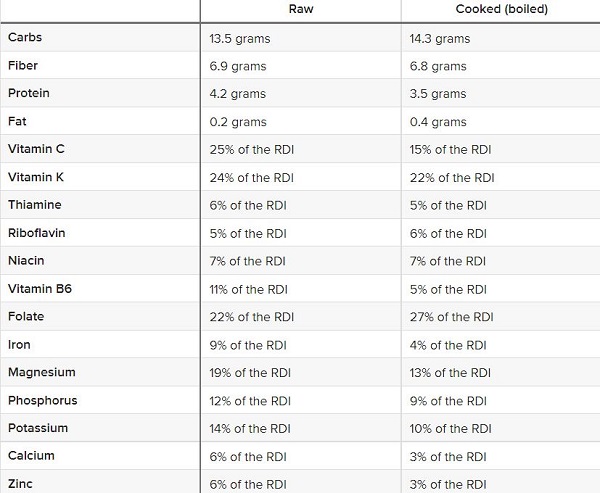
Task: Select the Zinc row label
Action: (22, 483)
